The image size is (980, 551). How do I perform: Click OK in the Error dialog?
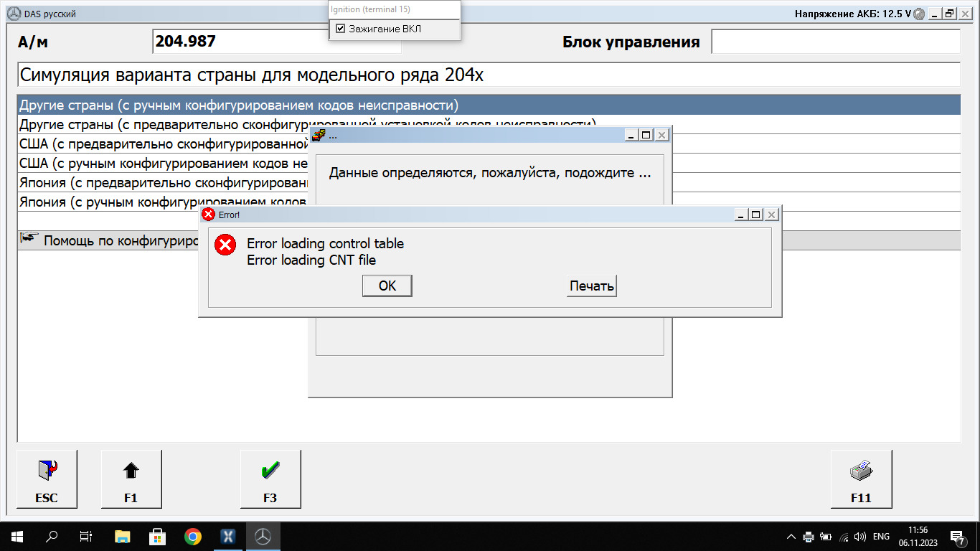(387, 286)
